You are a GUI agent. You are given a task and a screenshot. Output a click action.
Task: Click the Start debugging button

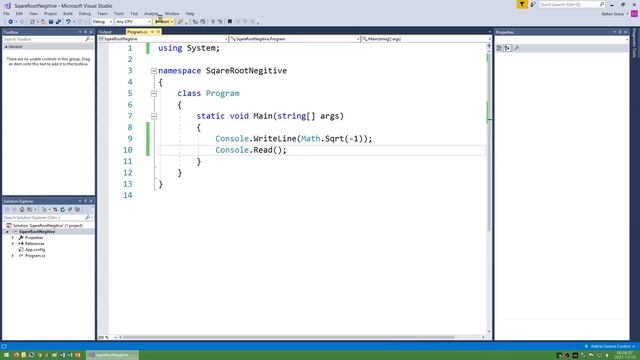pyautogui.click(x=162, y=22)
